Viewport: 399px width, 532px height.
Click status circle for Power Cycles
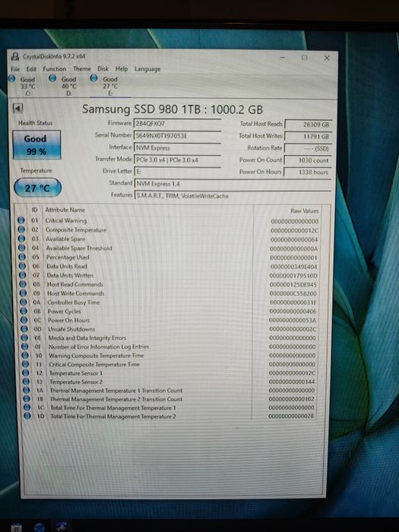coord(24,311)
